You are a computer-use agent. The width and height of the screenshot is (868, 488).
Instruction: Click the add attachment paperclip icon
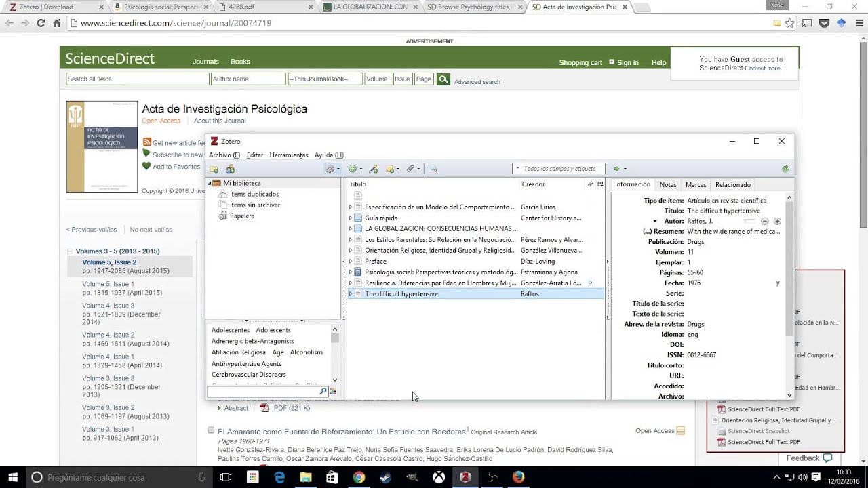(412, 169)
